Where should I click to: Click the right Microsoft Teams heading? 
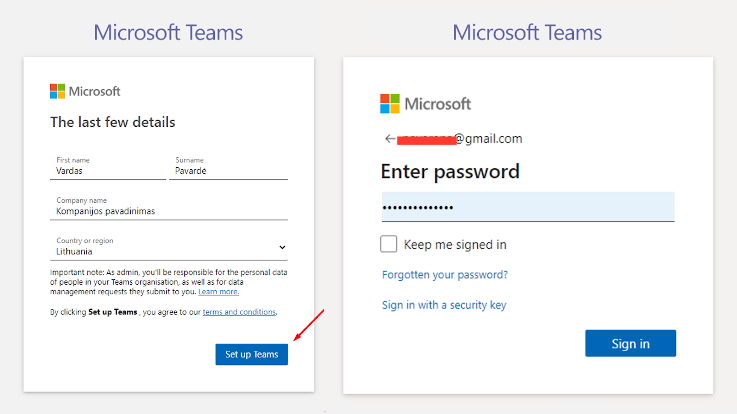coord(527,33)
